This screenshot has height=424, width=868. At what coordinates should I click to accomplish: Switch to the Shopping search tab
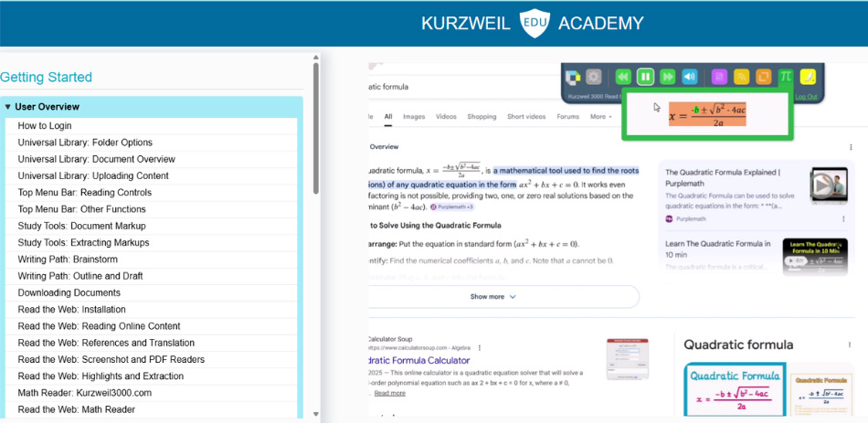tap(482, 117)
